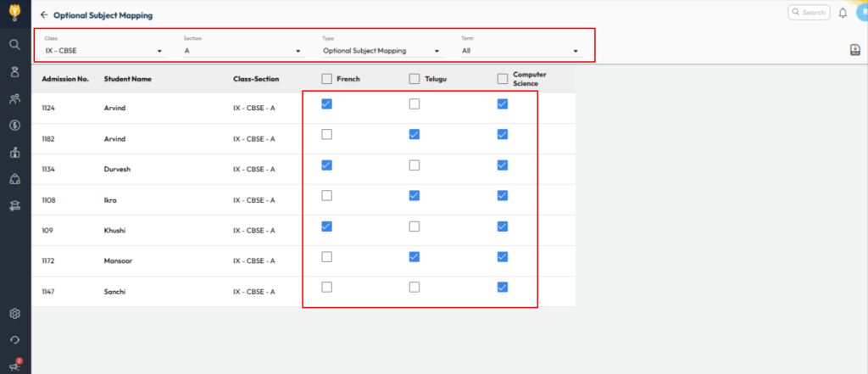Open the group of people icon in sidebar
Viewport: 868px width, 374px height.
14,98
